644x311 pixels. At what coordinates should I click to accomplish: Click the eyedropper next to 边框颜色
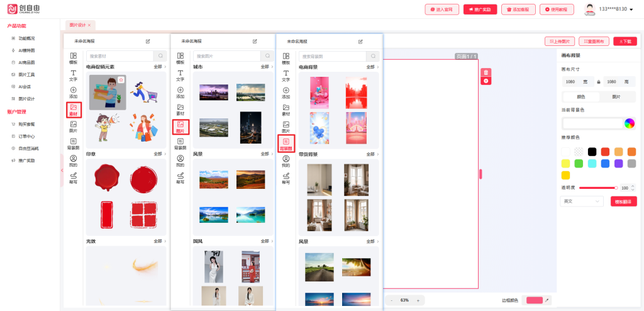point(547,300)
